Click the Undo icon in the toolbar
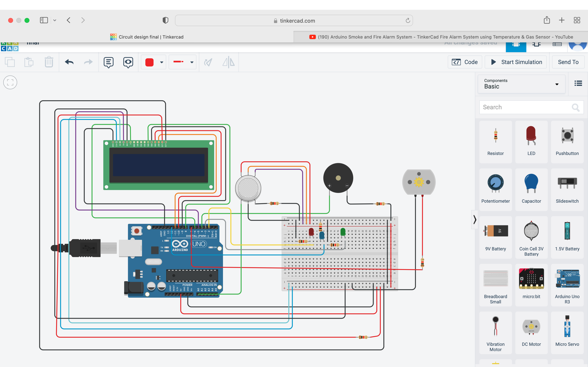Viewport: 588px width, 367px height. [x=69, y=62]
